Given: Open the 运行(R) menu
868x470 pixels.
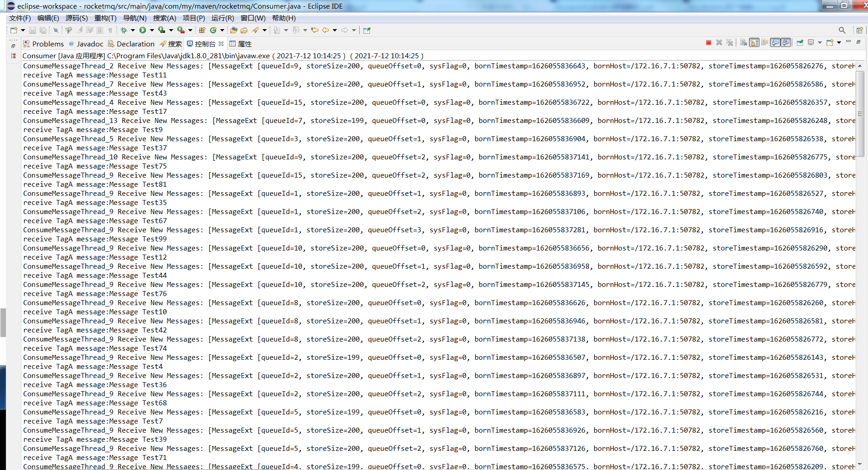Looking at the screenshot, I should [222, 18].
